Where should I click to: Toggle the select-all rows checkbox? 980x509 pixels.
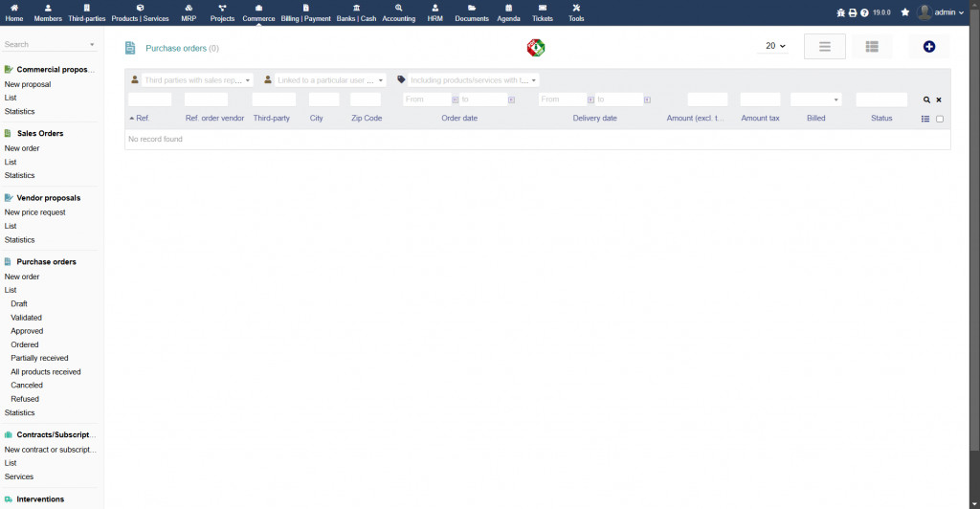pyautogui.click(x=940, y=119)
